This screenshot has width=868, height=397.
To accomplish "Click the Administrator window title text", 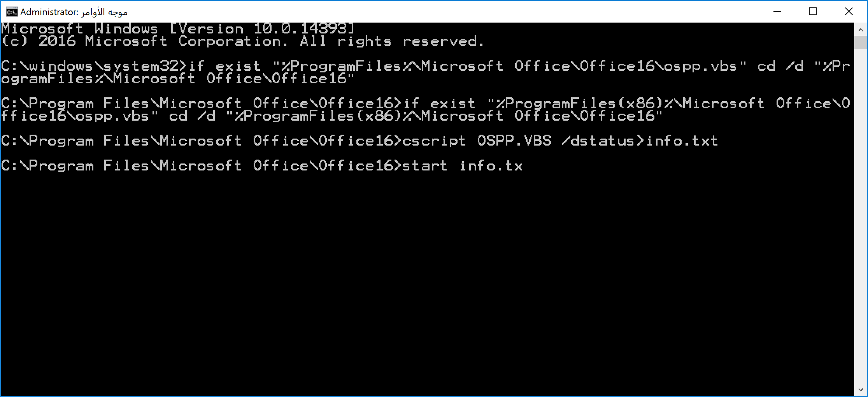I will tap(74, 12).
